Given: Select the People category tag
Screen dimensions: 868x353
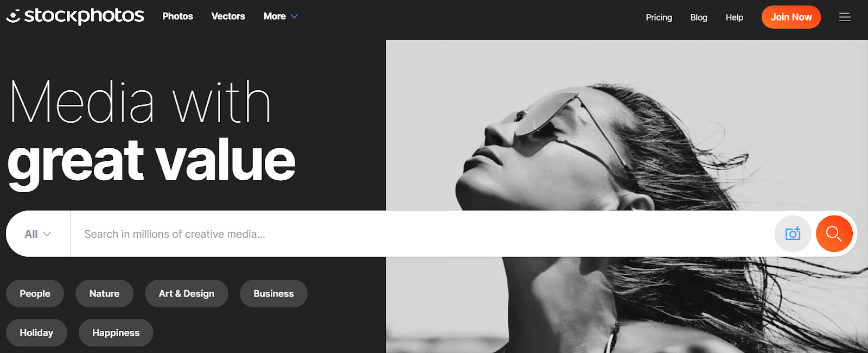Looking at the screenshot, I should [x=35, y=293].
